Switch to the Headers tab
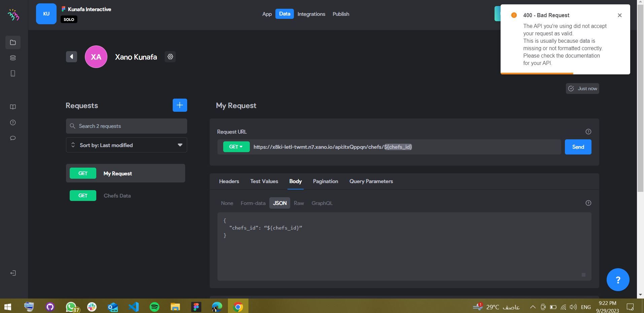This screenshot has width=644, height=313. (x=229, y=181)
